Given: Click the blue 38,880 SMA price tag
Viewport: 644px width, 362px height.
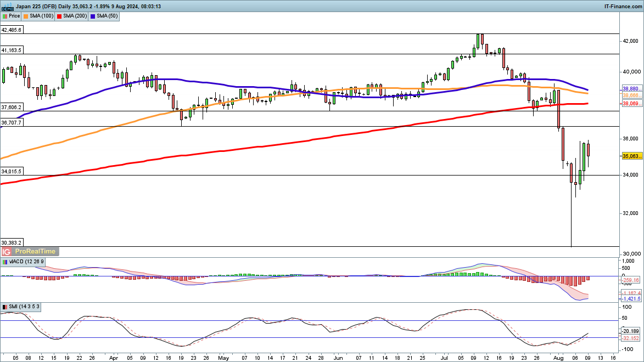Looking at the screenshot, I should [632, 89].
